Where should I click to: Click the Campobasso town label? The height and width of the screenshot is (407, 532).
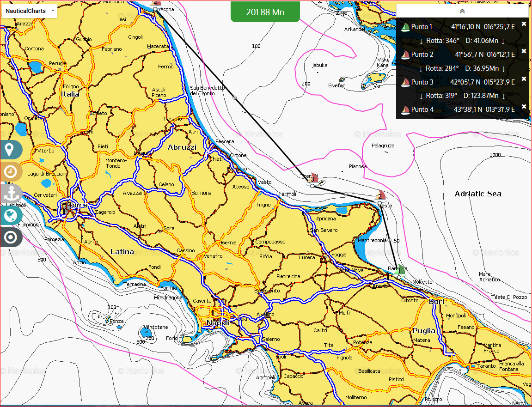pos(270,242)
